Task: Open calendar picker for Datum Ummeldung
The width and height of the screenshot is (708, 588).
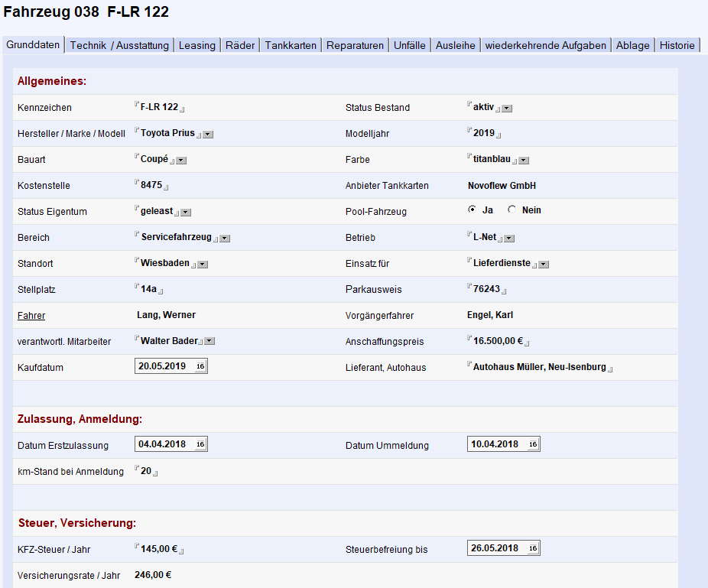Action: 533,444
